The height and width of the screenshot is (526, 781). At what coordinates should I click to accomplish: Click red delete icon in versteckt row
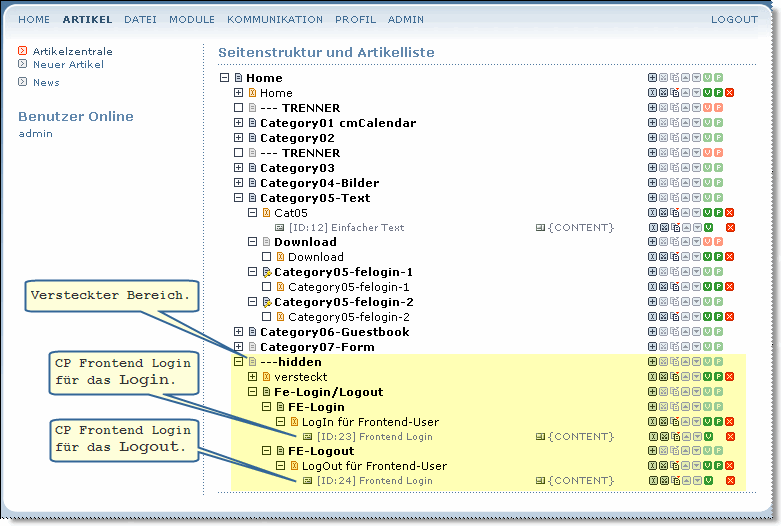pos(730,377)
